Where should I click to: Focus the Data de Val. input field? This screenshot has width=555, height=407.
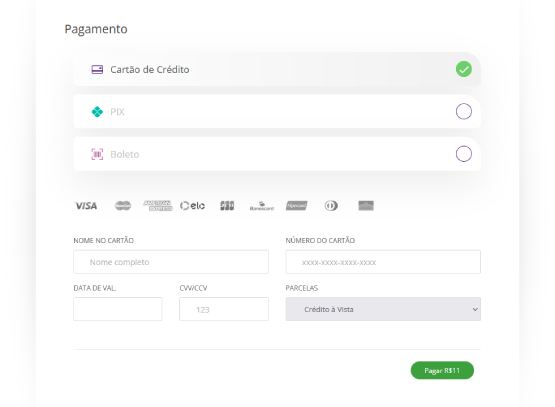pos(118,309)
